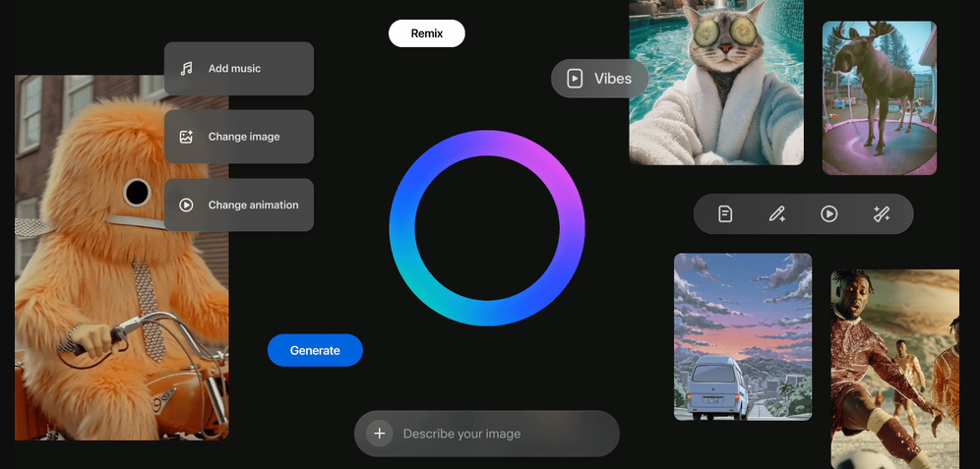
Task: Choose the magic brush with sparkles icon
Action: (x=882, y=213)
